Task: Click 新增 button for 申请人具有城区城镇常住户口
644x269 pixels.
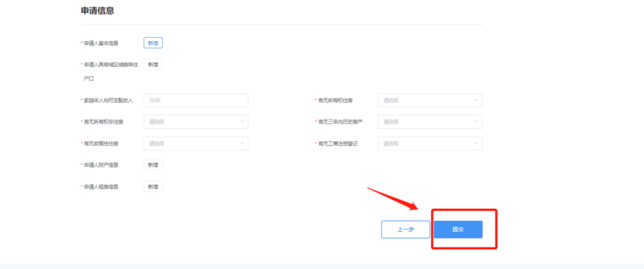Action: tap(153, 64)
